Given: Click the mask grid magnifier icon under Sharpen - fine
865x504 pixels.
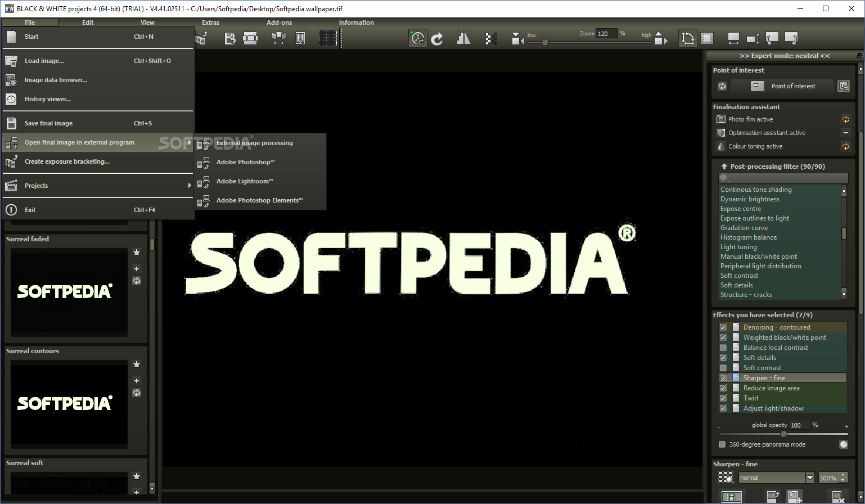Looking at the screenshot, I should [726, 478].
